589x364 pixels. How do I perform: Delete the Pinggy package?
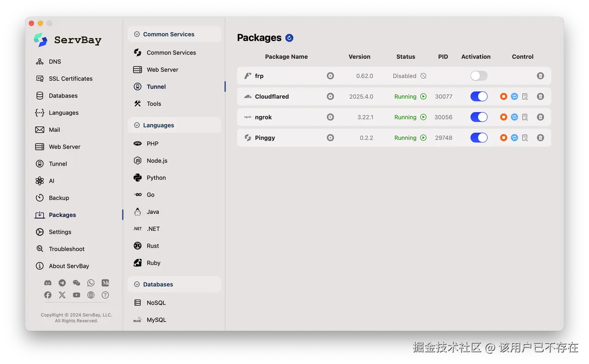[541, 138]
